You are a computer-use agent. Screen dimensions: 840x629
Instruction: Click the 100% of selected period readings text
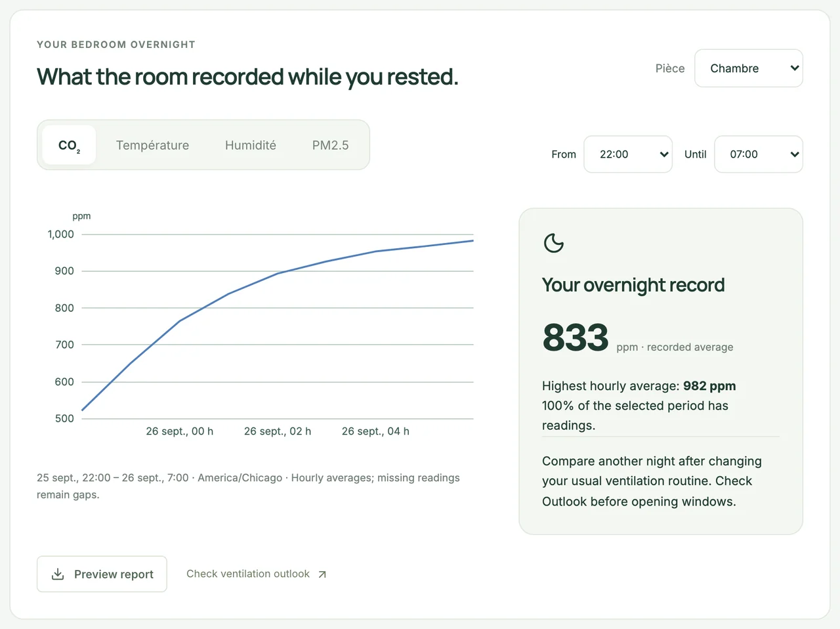click(x=635, y=416)
